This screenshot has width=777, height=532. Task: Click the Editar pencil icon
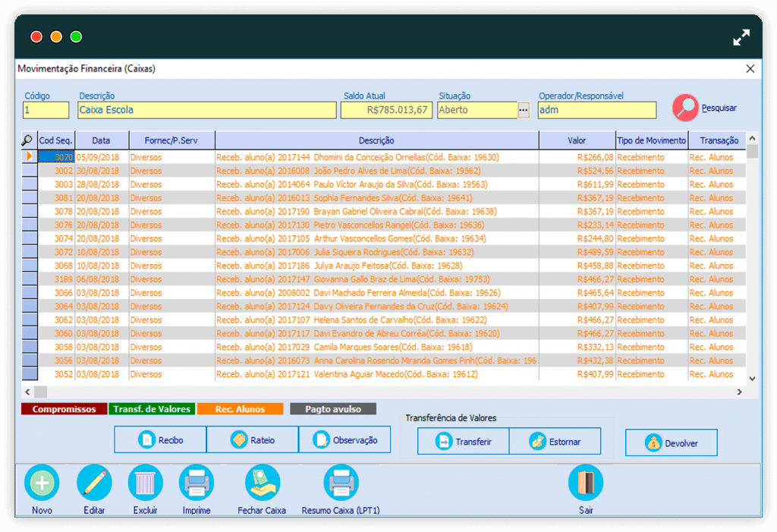pos(94,483)
